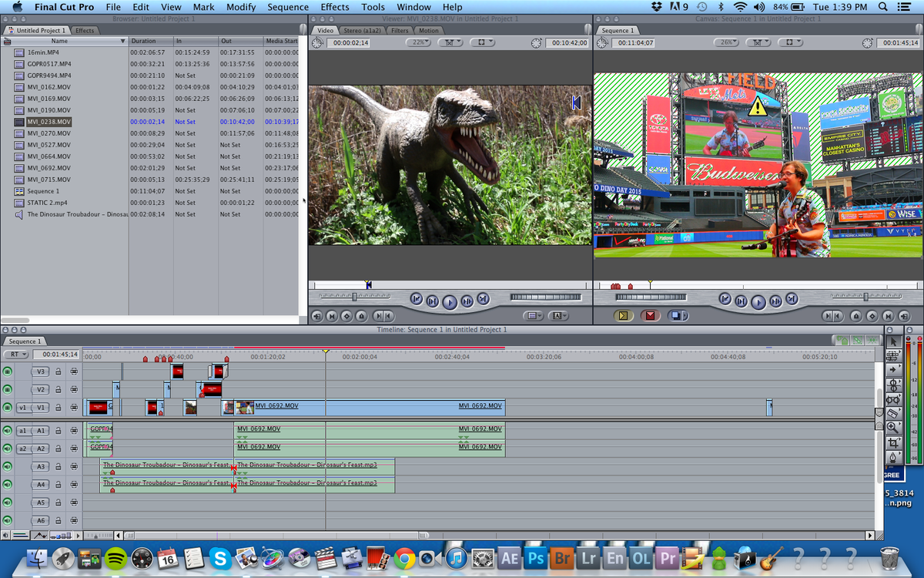
Task: Select STATIC 2.mp4 in Browser
Action: pyautogui.click(x=47, y=203)
